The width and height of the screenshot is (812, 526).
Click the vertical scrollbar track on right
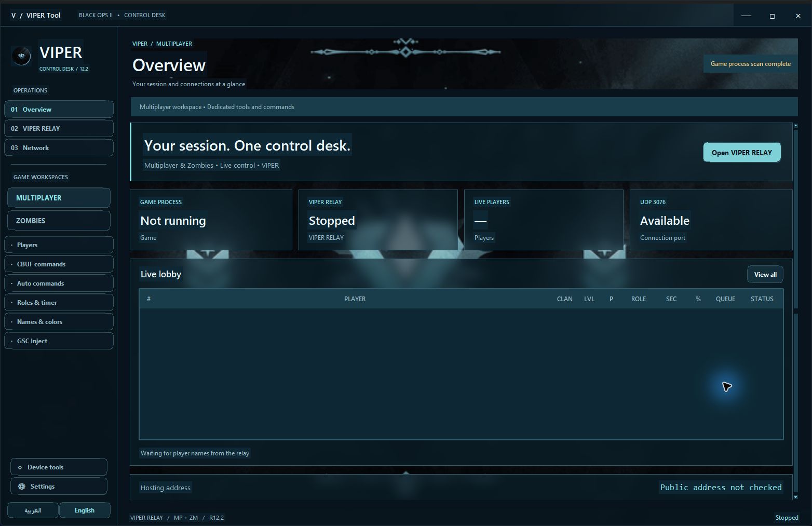[x=795, y=312]
